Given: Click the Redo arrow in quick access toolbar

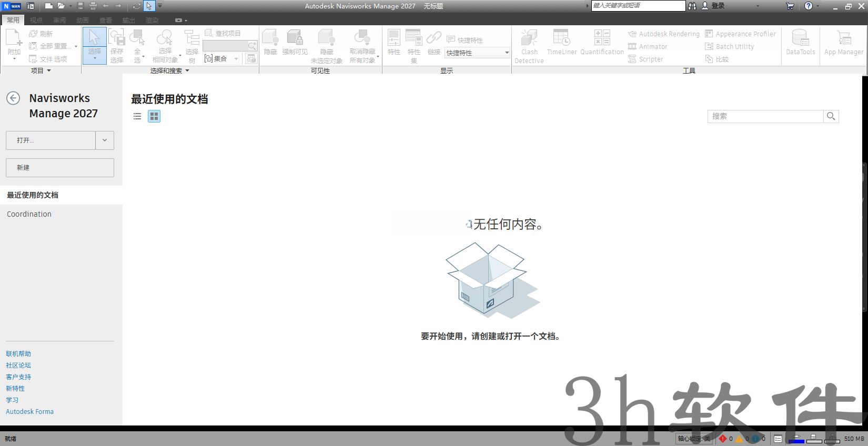Looking at the screenshot, I should 118,6.
